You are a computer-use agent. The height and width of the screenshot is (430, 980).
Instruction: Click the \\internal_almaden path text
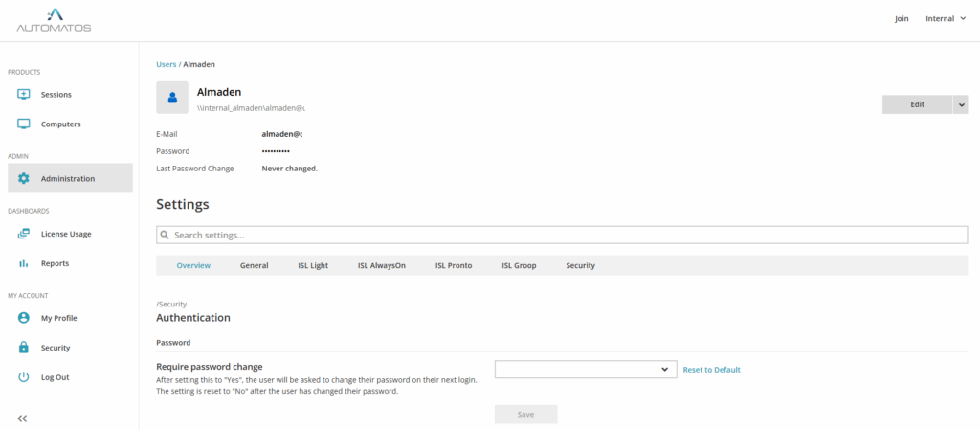251,109
